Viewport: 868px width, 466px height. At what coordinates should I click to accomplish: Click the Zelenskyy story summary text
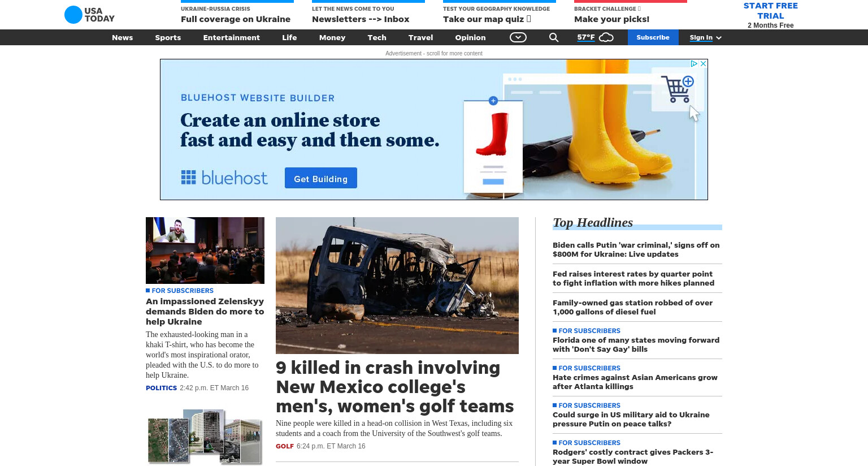[202, 355]
